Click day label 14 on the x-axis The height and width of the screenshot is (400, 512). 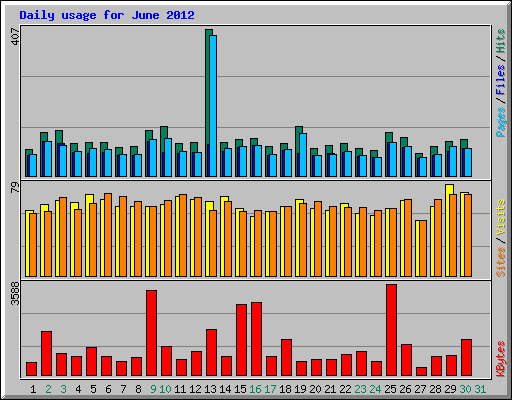[225, 389]
